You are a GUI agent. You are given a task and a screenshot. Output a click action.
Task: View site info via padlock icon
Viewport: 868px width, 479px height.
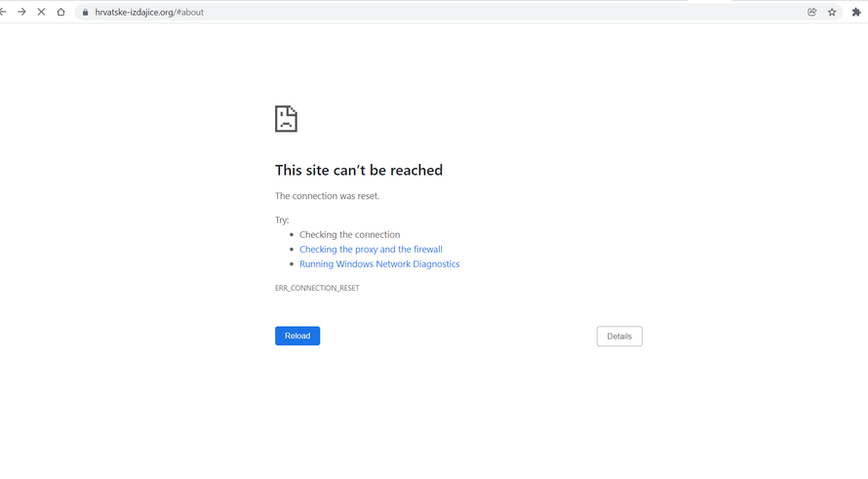[85, 13]
